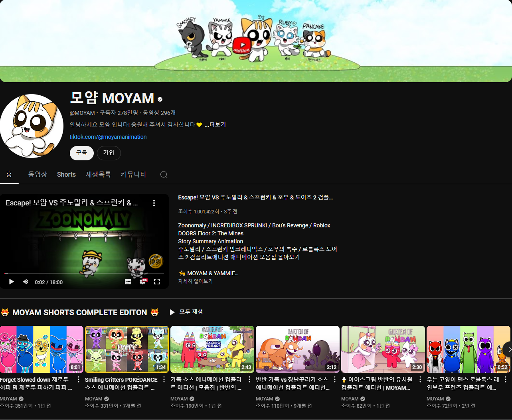Open channel search magnifier icon
The image size is (512, 420).
tap(164, 175)
